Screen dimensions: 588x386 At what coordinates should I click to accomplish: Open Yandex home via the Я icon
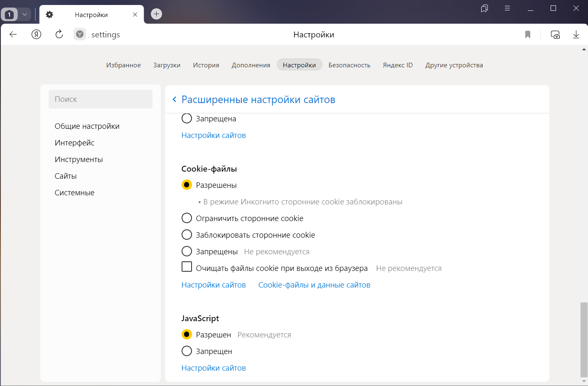click(37, 34)
